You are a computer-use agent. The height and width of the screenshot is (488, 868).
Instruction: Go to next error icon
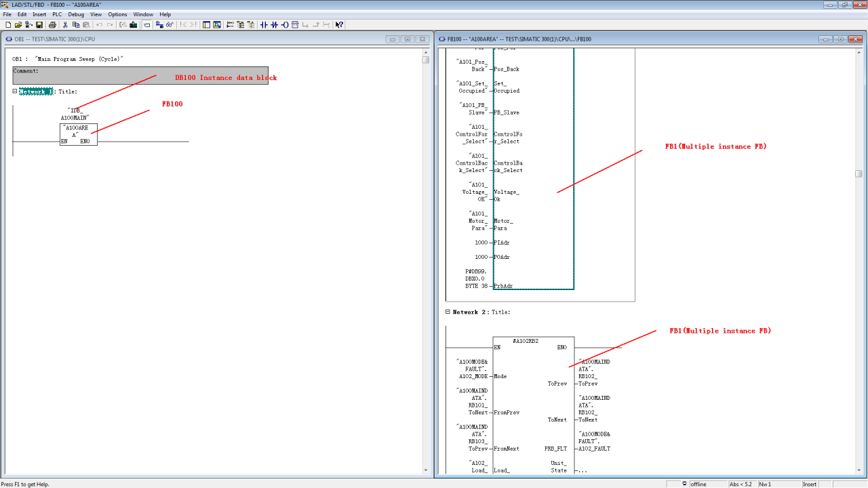[x=193, y=24]
